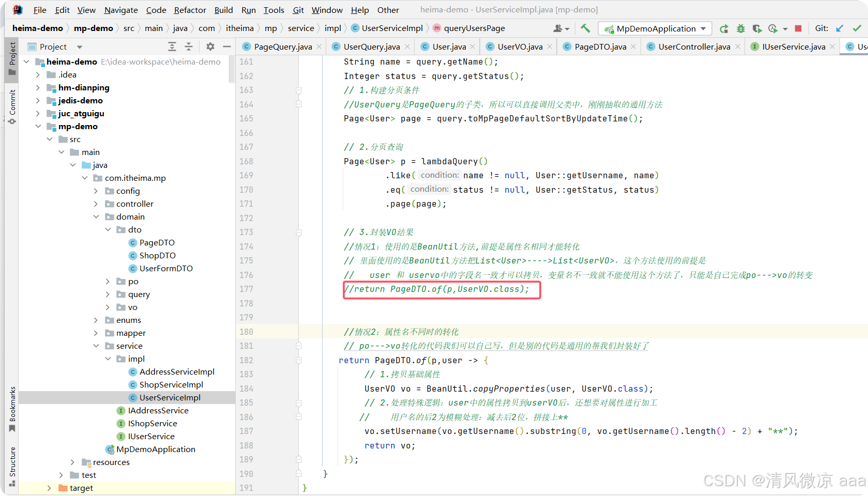Expand the controller package
Image resolution: width=868 pixels, height=496 pixels.
96,204
